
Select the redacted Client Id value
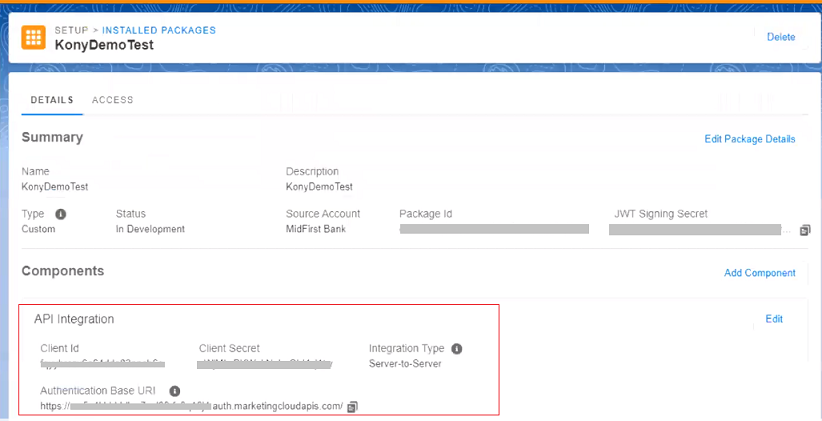[x=103, y=364]
